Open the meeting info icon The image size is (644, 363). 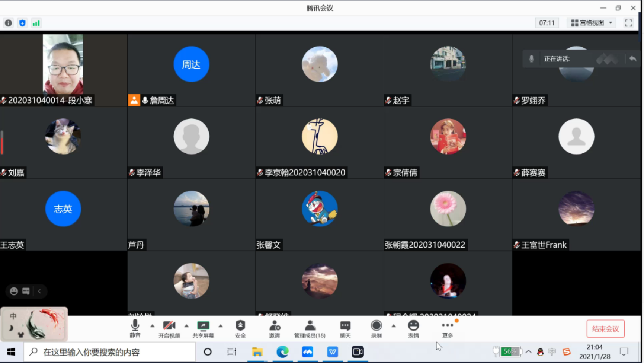pos(8,23)
